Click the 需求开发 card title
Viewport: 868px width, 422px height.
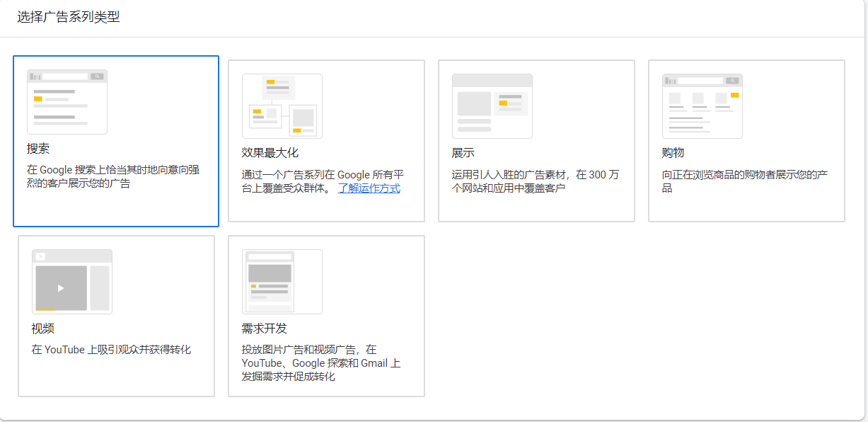click(265, 329)
